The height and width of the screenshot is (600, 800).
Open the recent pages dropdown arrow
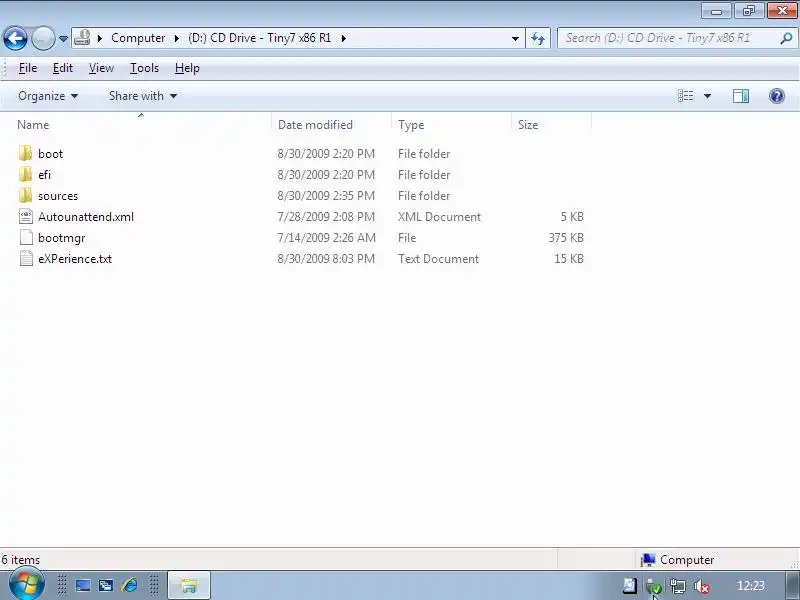(x=63, y=39)
